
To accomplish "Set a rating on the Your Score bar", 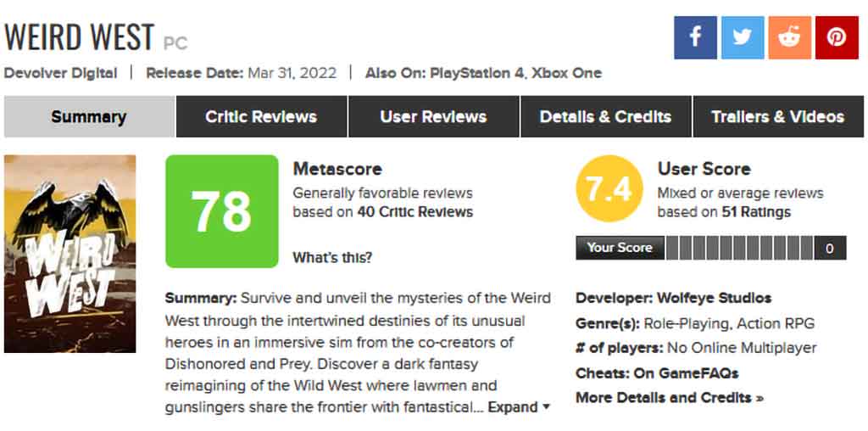I will pos(739,249).
